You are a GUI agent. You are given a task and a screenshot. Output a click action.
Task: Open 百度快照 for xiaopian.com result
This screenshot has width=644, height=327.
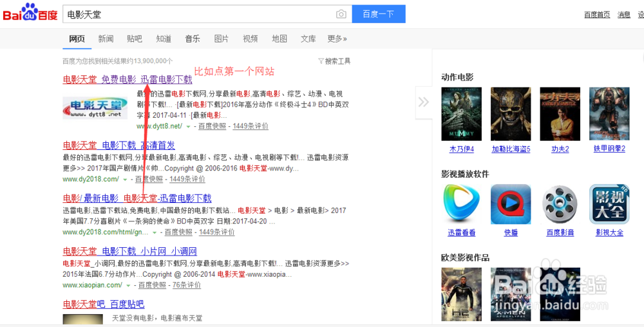pyautogui.click(x=152, y=285)
